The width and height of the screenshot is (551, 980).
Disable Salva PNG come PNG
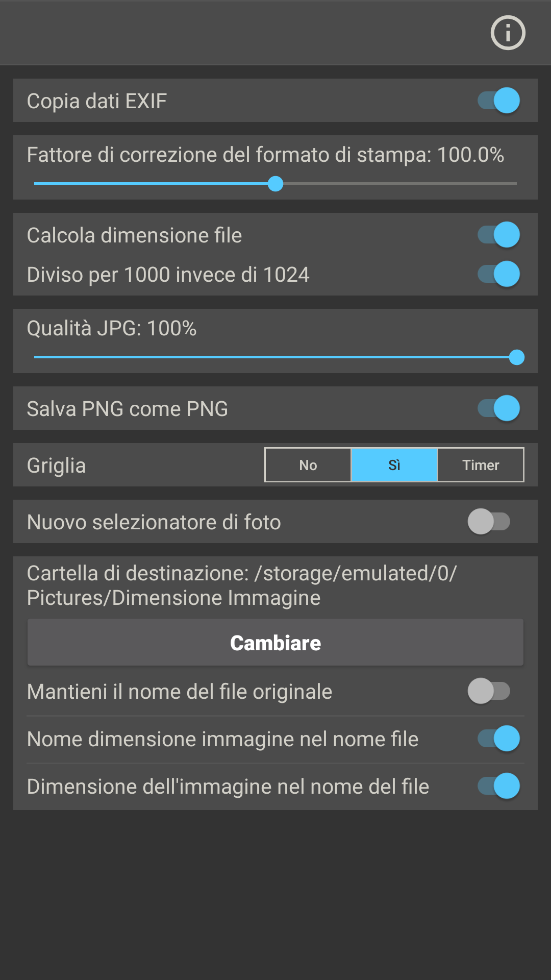[498, 408]
